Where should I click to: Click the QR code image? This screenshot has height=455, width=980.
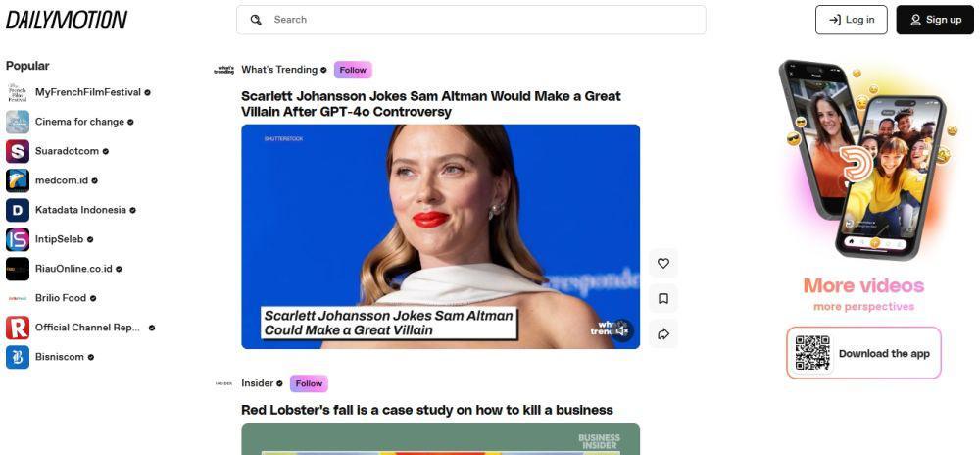[811, 352]
